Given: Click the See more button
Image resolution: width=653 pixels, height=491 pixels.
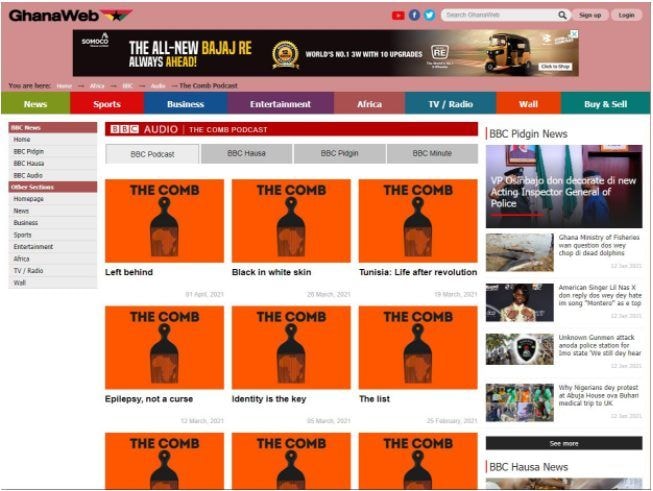Looking at the screenshot, I should 564,444.
